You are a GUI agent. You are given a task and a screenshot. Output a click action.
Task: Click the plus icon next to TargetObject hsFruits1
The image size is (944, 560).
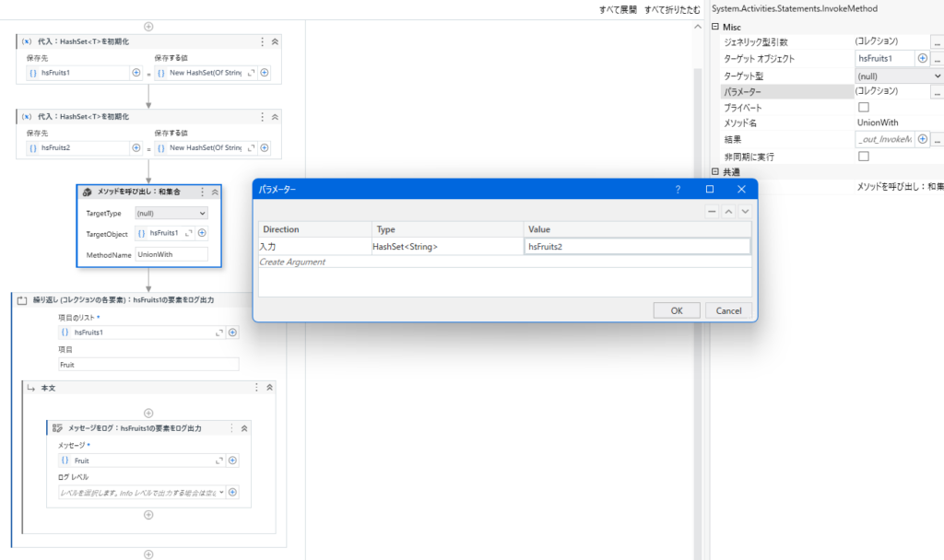[x=201, y=233]
